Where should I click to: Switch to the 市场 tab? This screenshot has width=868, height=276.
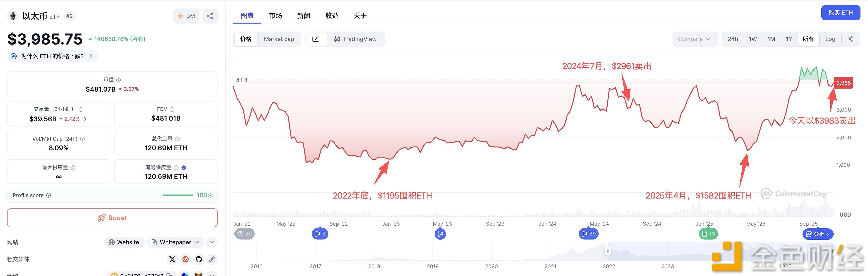pyautogui.click(x=275, y=16)
